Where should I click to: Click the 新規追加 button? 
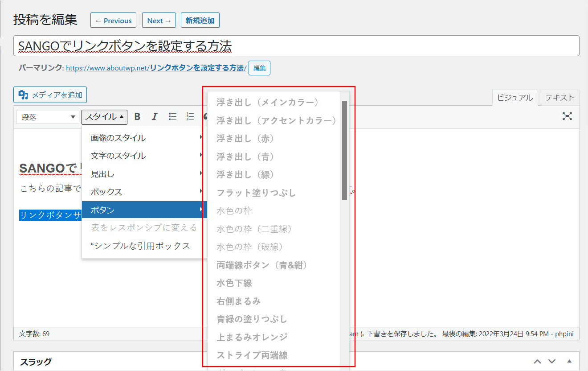(200, 21)
